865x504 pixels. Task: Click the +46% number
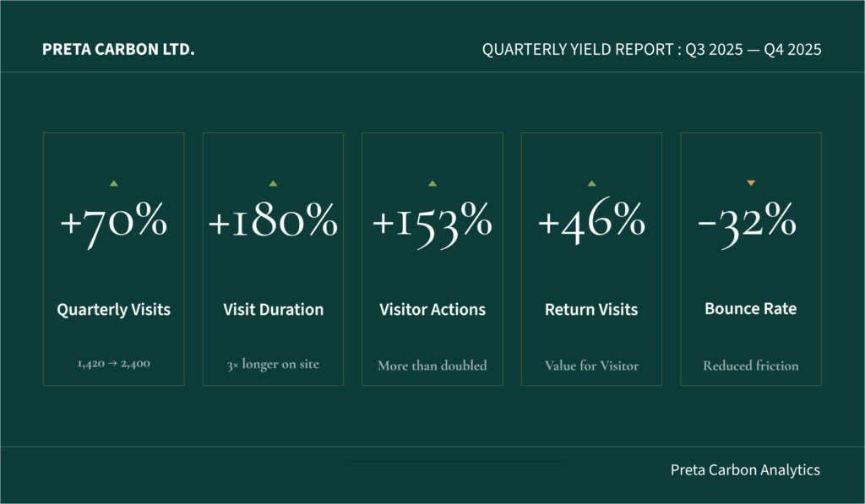click(x=591, y=224)
